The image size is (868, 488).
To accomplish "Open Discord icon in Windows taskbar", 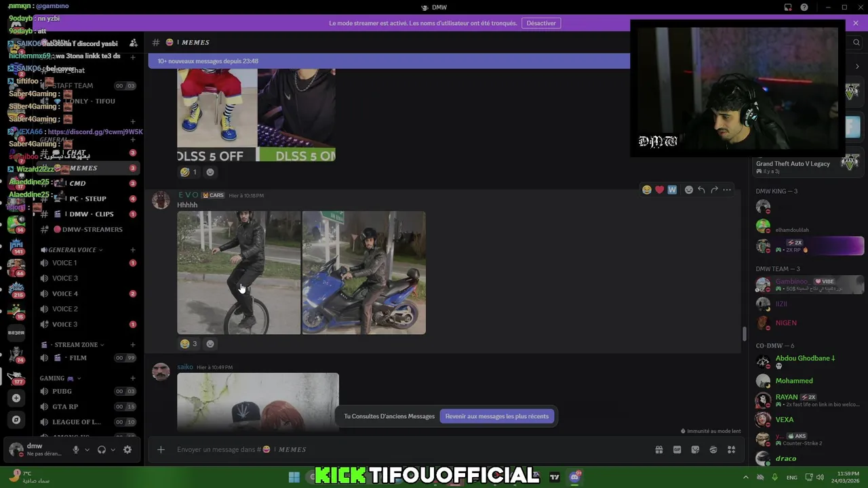I will click(575, 477).
